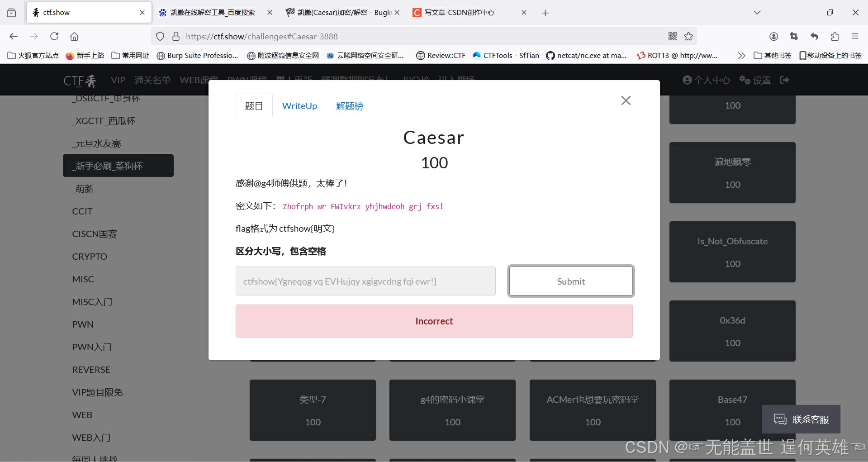This screenshot has height=462, width=868.
Task: Open the 遍地飘零 challenge card
Action: point(732,172)
